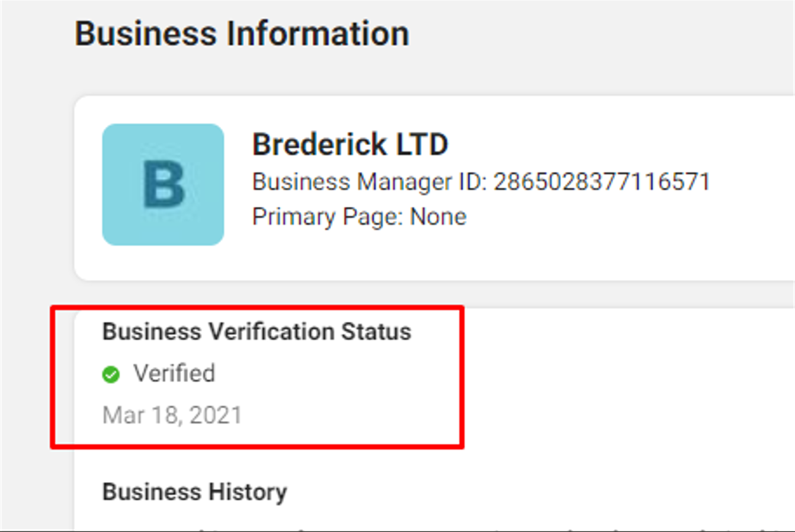The height and width of the screenshot is (532, 795).
Task: Click the green verified checkmark icon
Action: (x=111, y=374)
